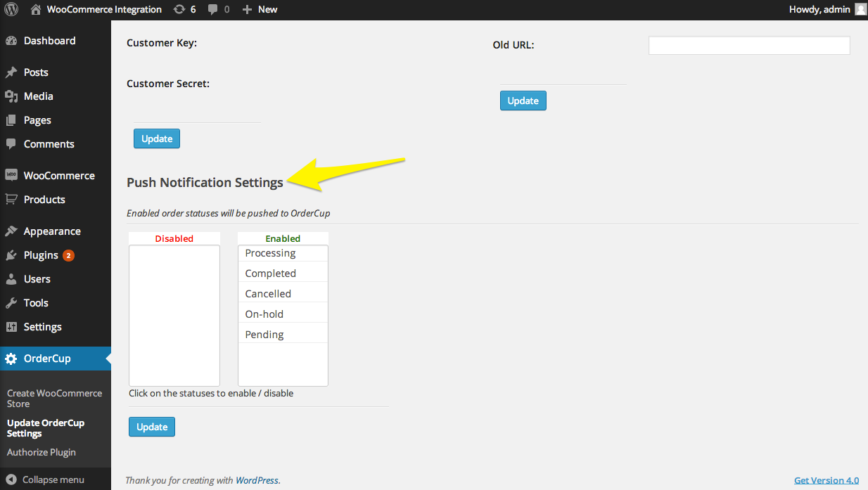Viewport: 868px width, 490px height.
Task: Click the Appearance paintbrush icon
Action: click(11, 231)
